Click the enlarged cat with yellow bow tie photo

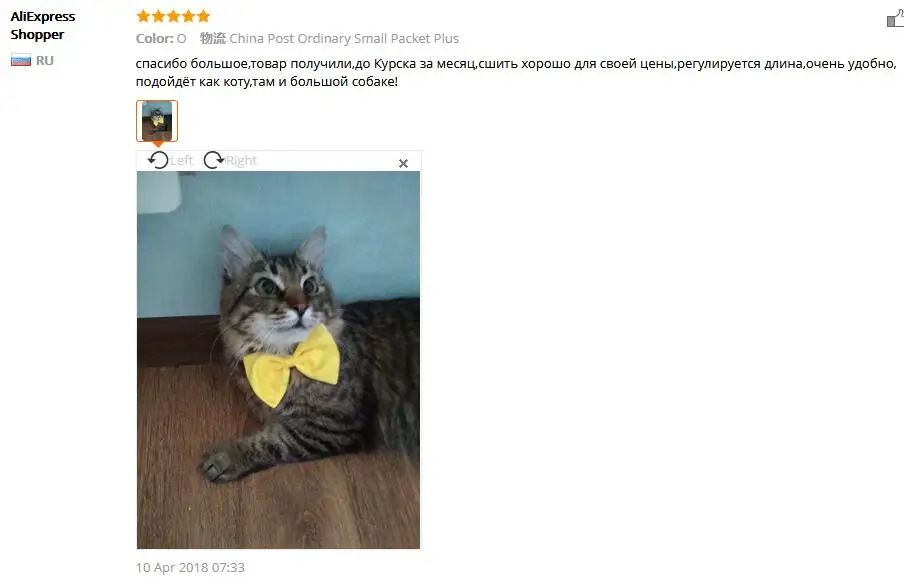click(278, 360)
